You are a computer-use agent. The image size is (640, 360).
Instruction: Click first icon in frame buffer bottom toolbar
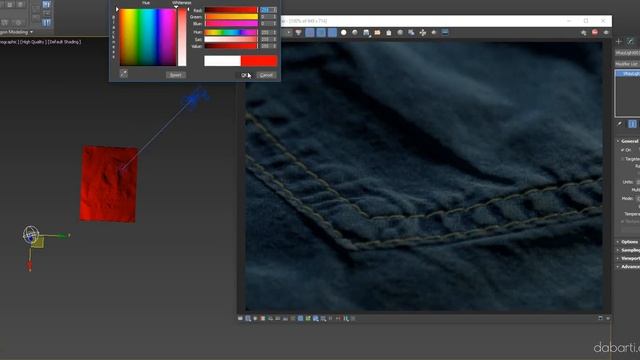(x=240, y=318)
